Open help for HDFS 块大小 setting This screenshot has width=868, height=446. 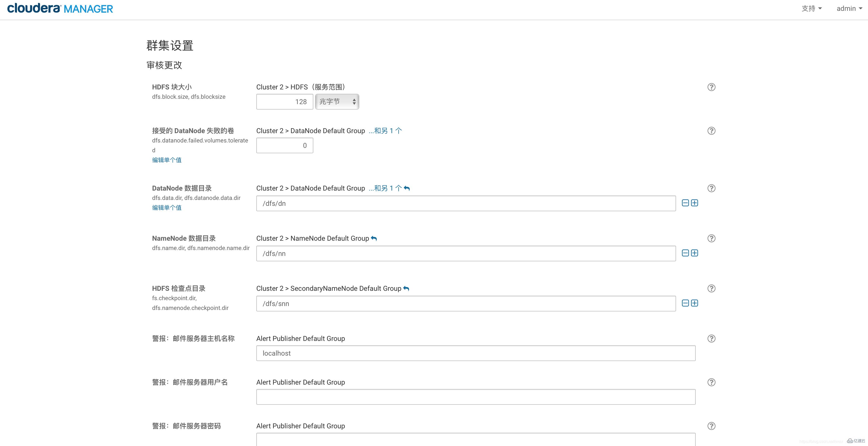[711, 87]
